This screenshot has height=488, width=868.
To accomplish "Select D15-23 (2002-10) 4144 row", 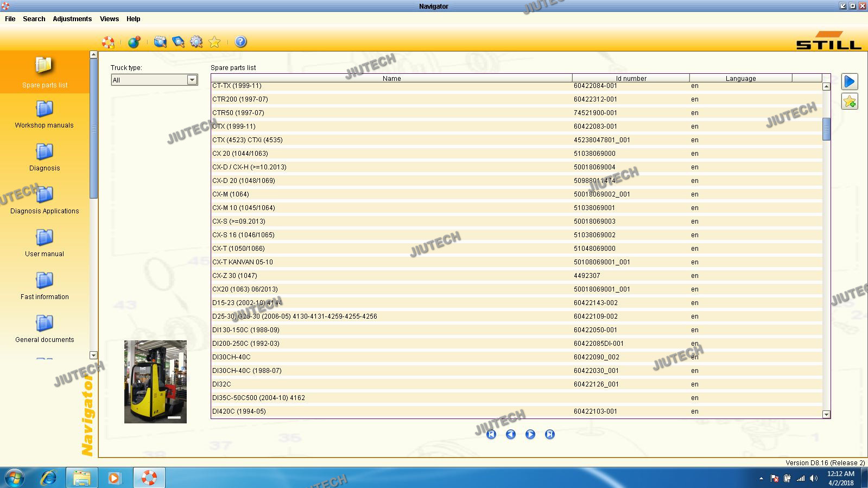I will [517, 303].
